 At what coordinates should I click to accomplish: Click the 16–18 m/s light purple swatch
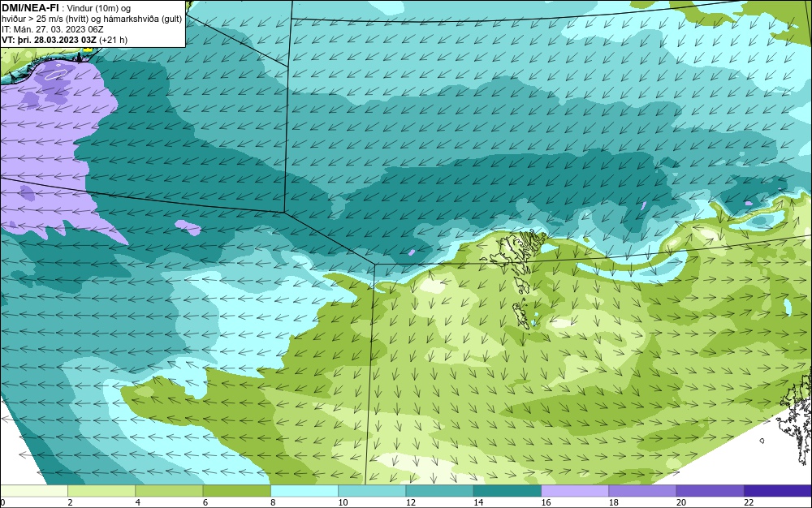coord(575,491)
